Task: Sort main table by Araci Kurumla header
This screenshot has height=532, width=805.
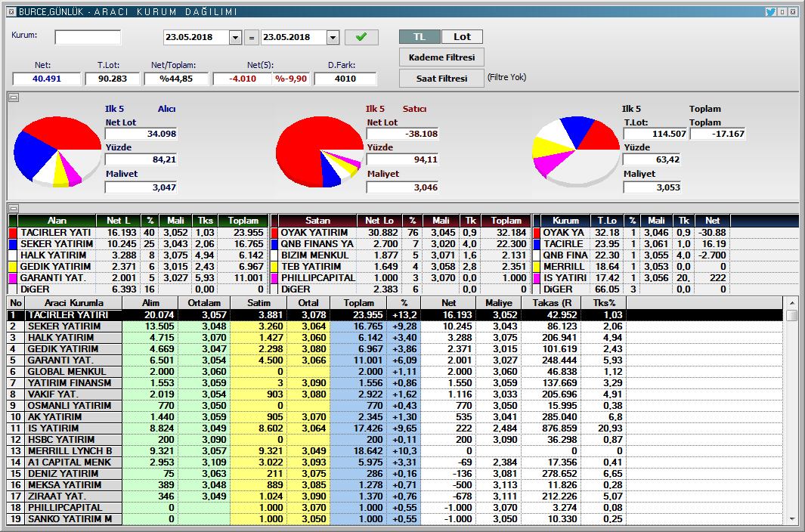Action: [73, 303]
